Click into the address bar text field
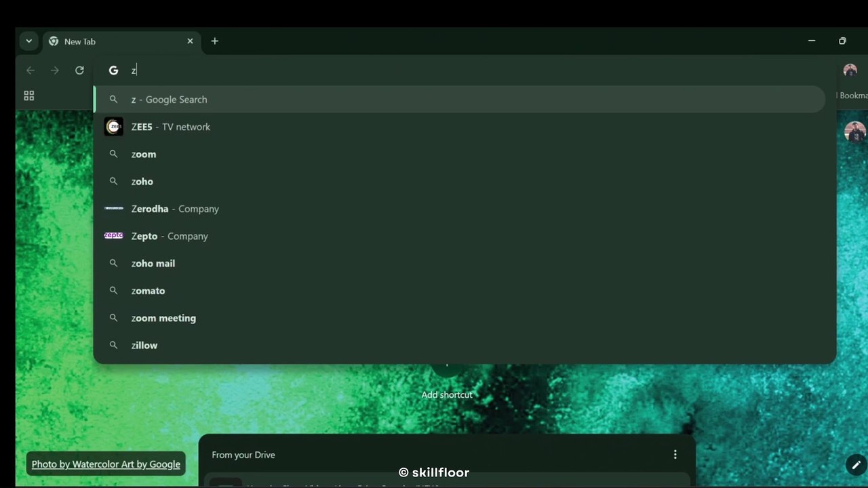The width and height of the screenshot is (868, 488). coord(407,70)
